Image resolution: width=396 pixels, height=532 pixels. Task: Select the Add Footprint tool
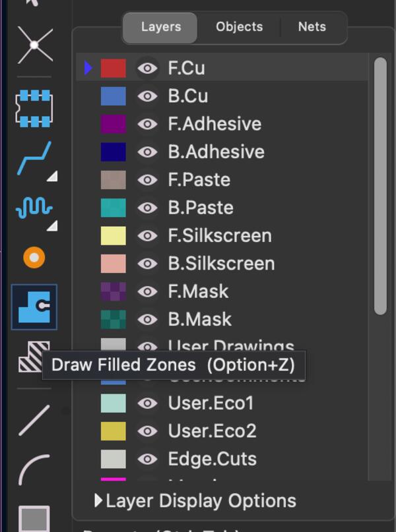[x=34, y=109]
